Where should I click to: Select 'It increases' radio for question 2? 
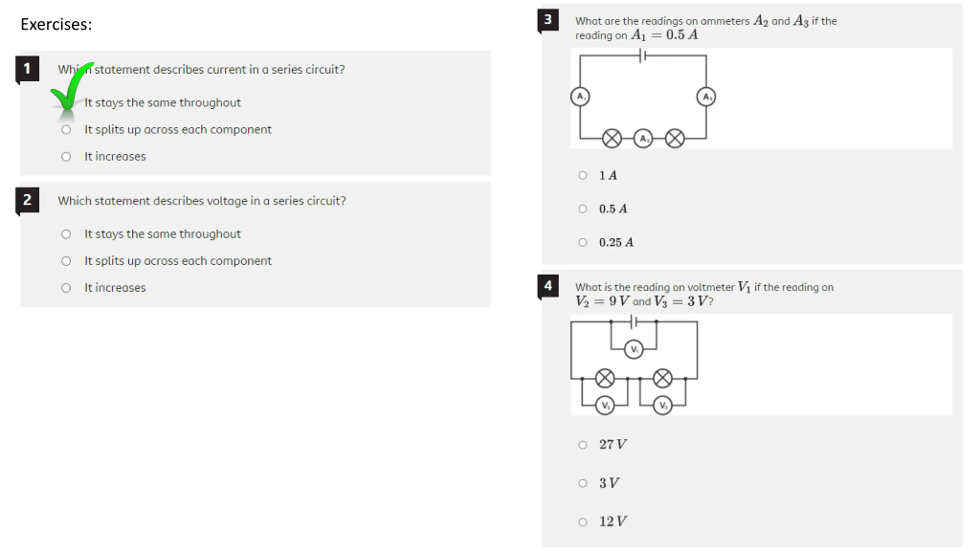point(66,288)
